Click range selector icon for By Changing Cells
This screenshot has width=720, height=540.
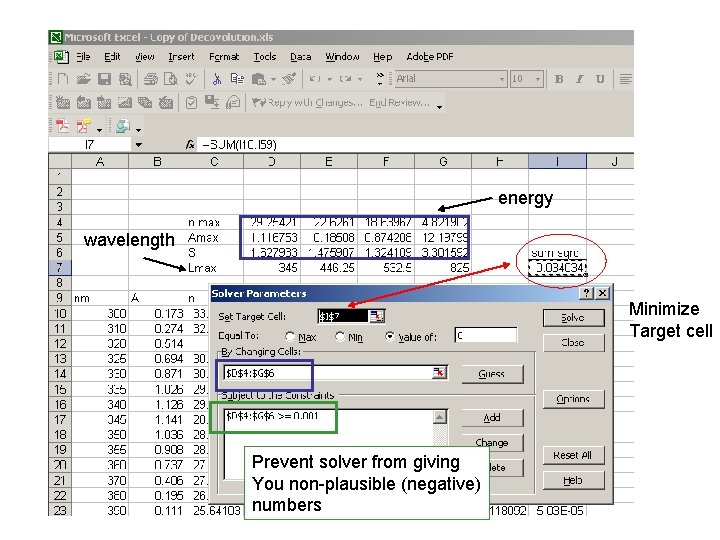439,372
